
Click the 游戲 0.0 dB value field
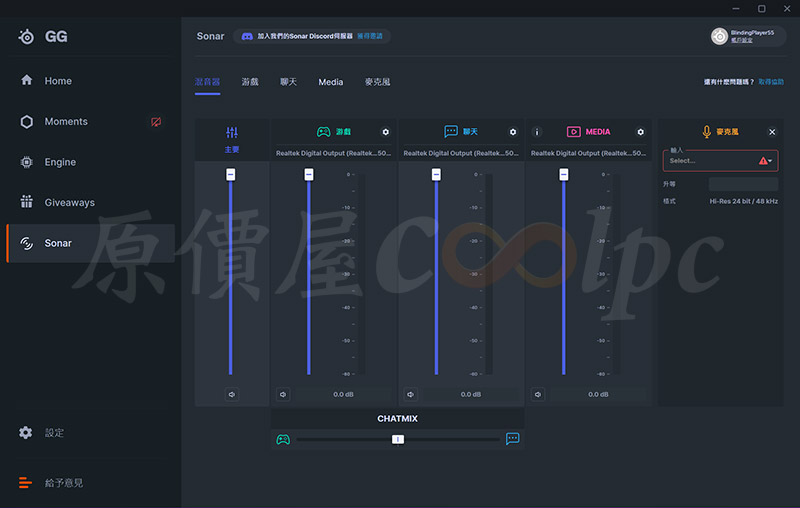[x=343, y=394]
